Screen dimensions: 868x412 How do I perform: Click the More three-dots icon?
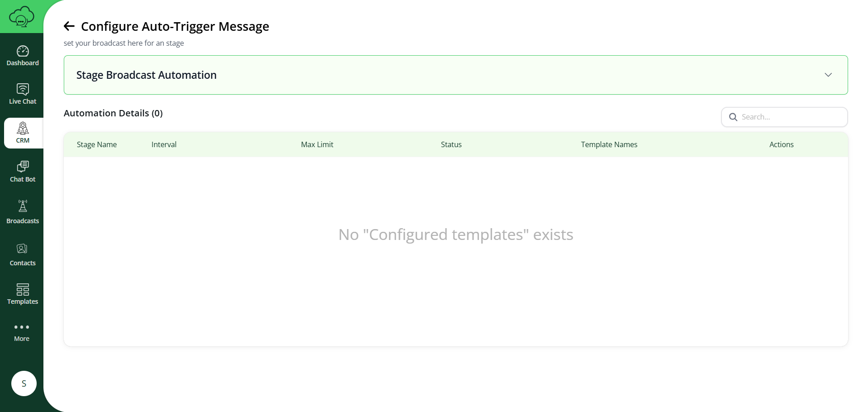22,327
